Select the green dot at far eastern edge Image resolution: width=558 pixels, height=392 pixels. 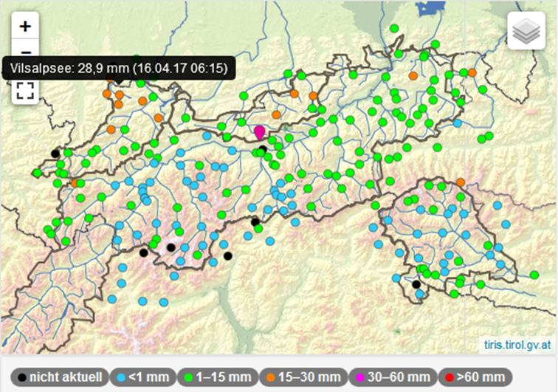point(534,275)
